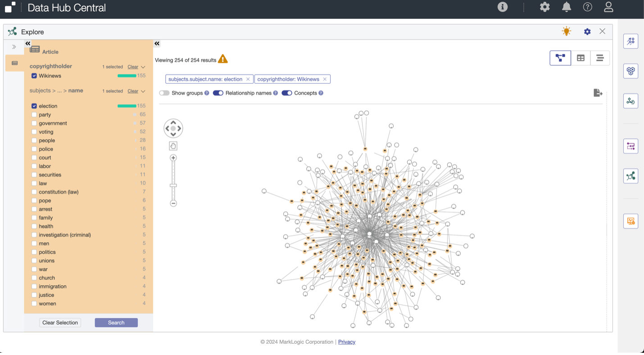The width and height of the screenshot is (644, 355).
Task: Click the orange lightbulb icon
Action: tap(566, 32)
